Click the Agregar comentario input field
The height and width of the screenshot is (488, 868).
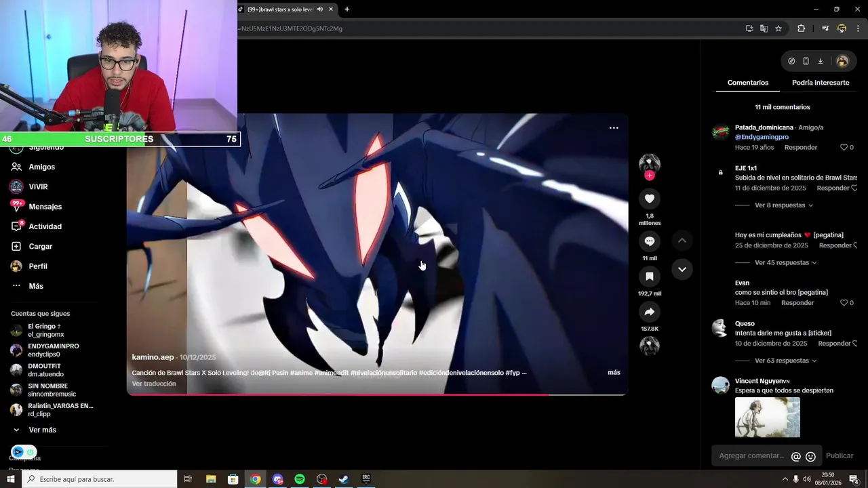point(751,456)
